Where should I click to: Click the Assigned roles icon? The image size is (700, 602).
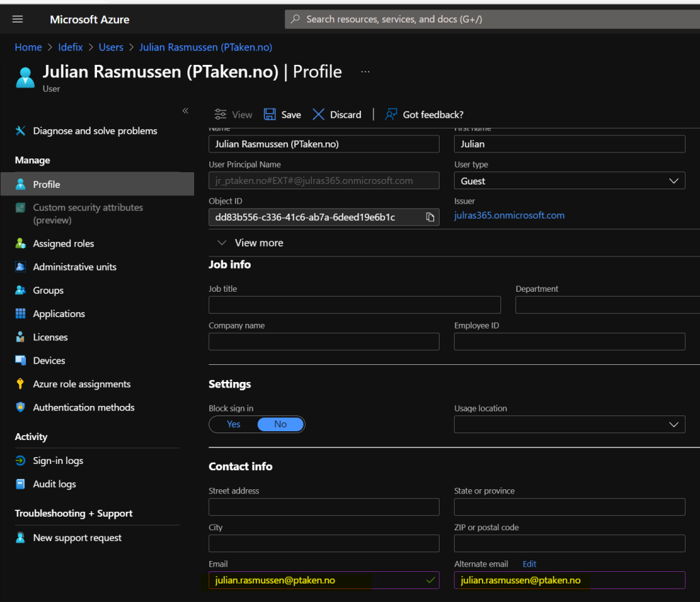click(x=20, y=244)
